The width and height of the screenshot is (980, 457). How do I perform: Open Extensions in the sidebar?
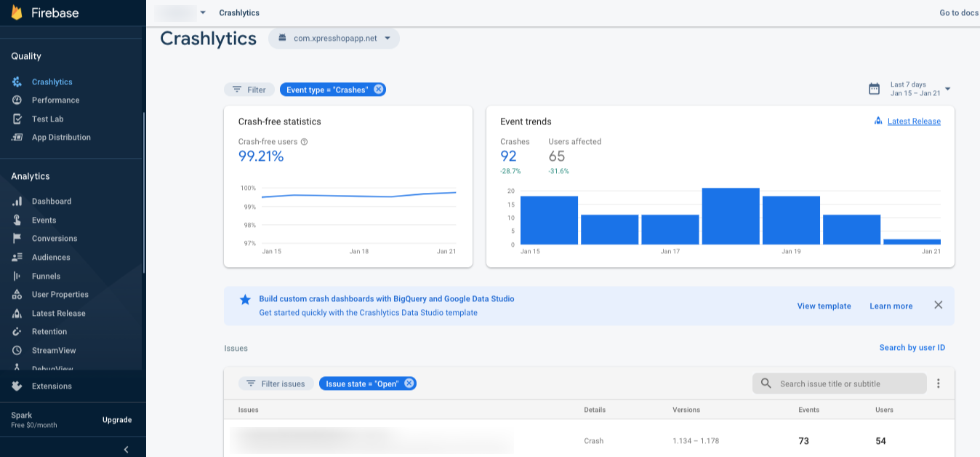52,386
